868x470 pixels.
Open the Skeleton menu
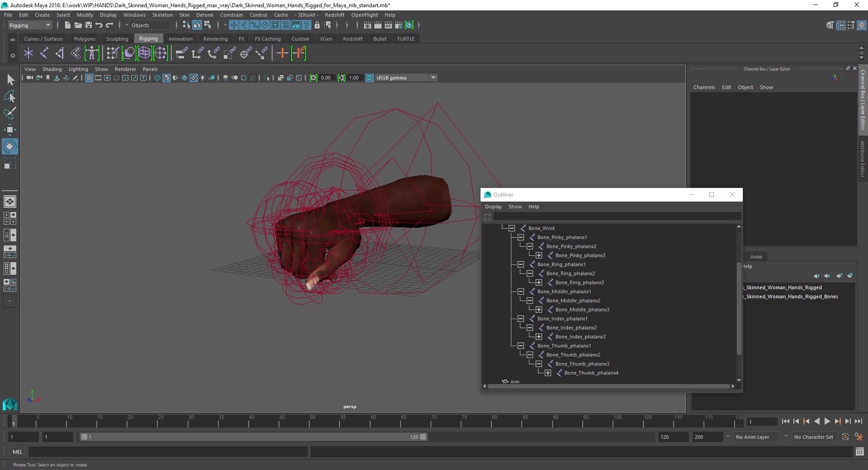[x=162, y=15]
